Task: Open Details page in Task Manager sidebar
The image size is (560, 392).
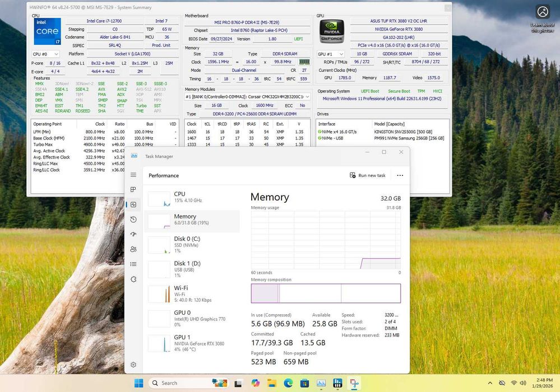Action: [x=133, y=264]
